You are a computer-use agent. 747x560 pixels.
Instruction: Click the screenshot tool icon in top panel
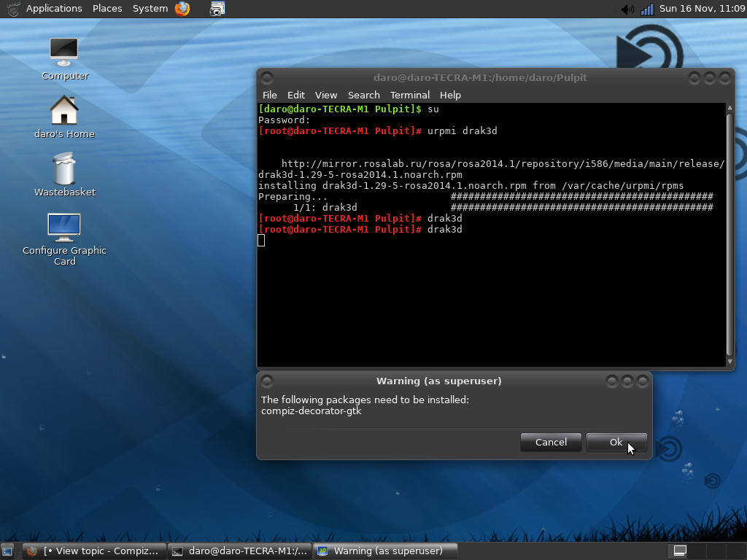tap(217, 9)
